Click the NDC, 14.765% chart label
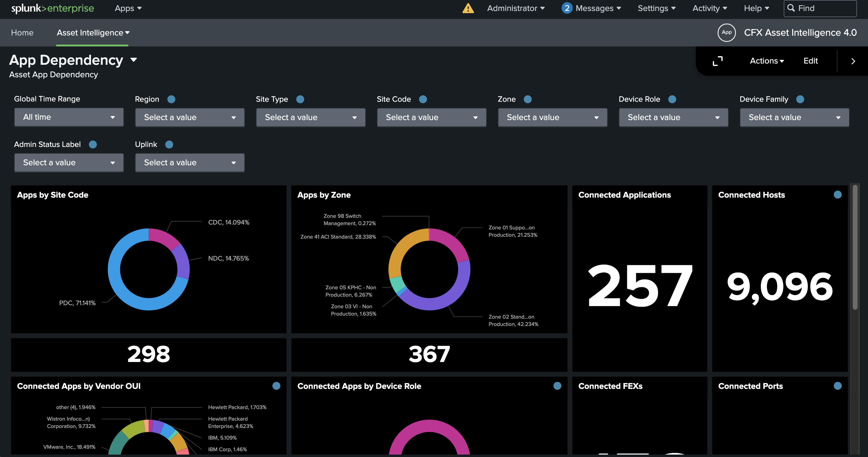The image size is (868, 457). click(228, 258)
